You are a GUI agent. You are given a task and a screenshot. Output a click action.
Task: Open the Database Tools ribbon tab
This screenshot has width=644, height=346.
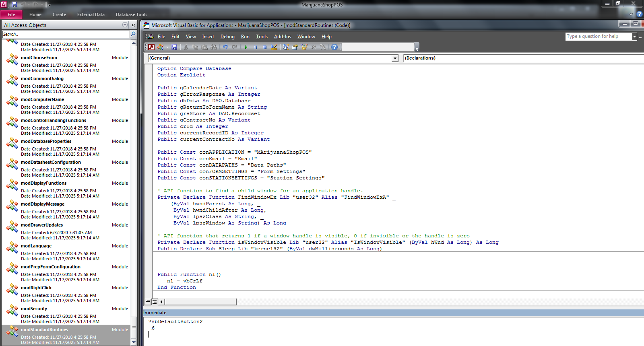click(x=131, y=14)
